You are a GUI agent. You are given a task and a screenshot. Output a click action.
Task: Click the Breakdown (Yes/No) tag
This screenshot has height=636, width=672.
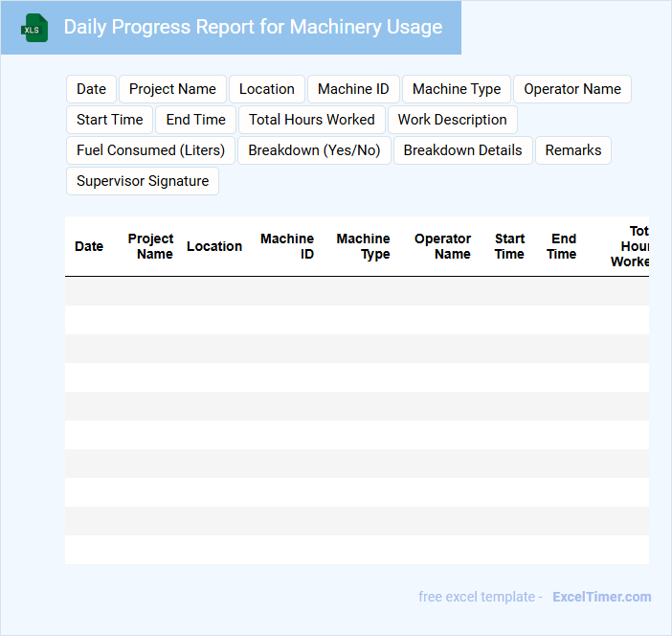[x=314, y=150]
